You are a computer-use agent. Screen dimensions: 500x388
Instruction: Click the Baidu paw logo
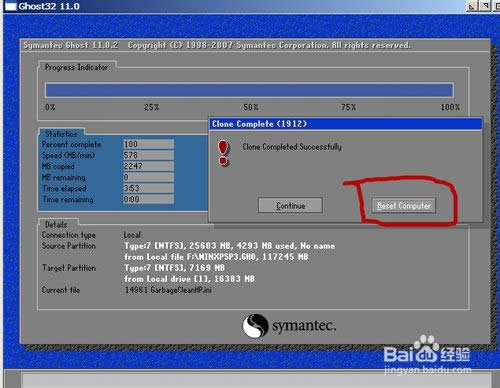[x=426, y=349]
